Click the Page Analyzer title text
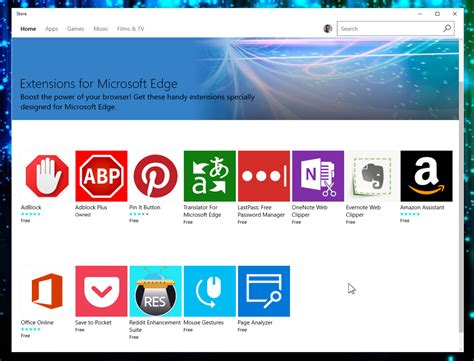This screenshot has width=474, height=361. (x=255, y=322)
